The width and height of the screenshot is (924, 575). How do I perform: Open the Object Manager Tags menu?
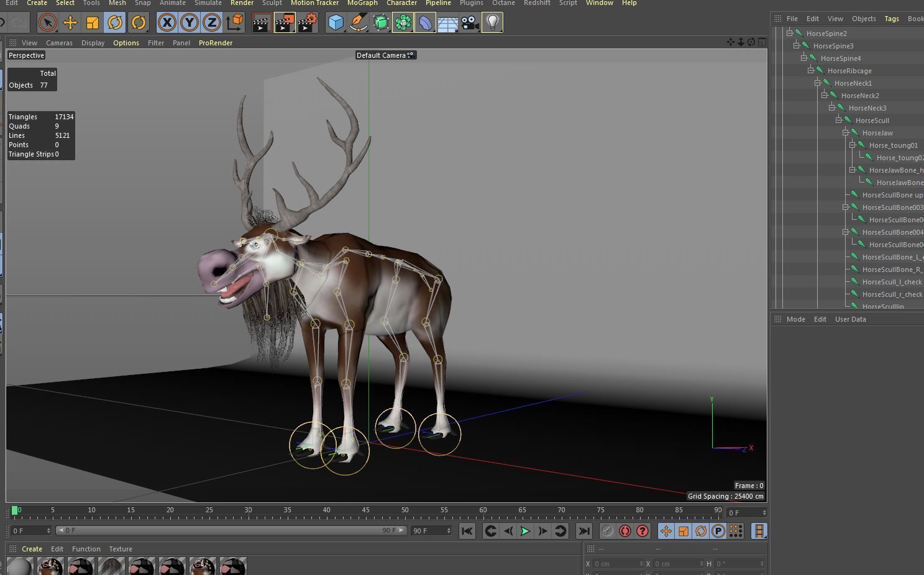click(x=892, y=19)
